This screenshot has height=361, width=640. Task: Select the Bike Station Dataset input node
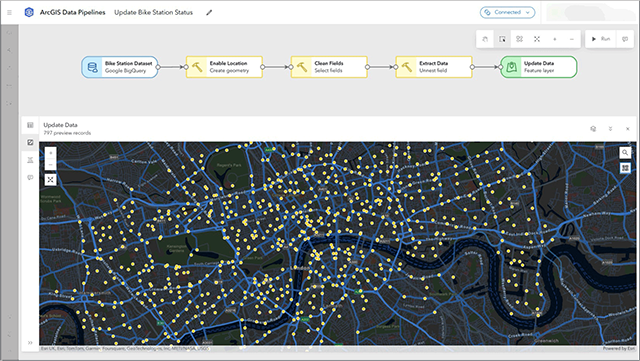click(120, 67)
